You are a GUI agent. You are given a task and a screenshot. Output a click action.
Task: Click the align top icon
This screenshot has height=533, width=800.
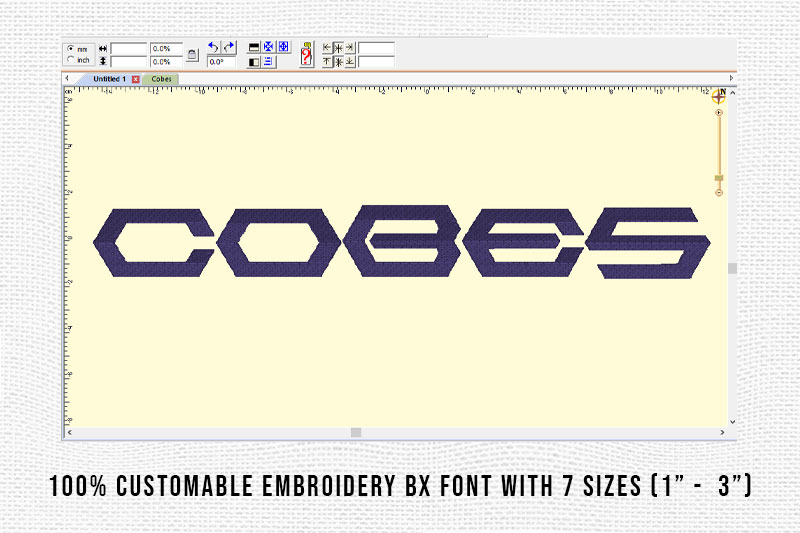pyautogui.click(x=327, y=62)
